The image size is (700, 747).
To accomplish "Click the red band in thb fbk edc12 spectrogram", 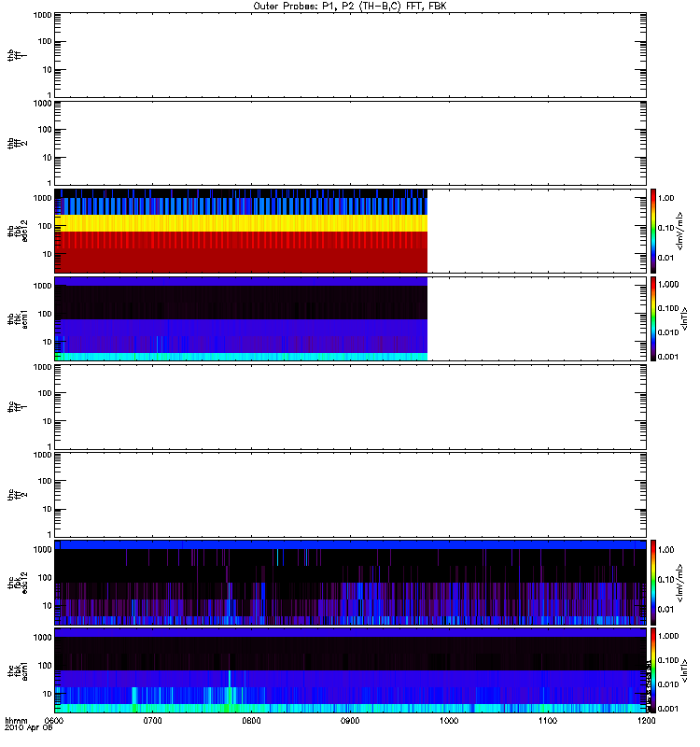I will click(x=241, y=252).
